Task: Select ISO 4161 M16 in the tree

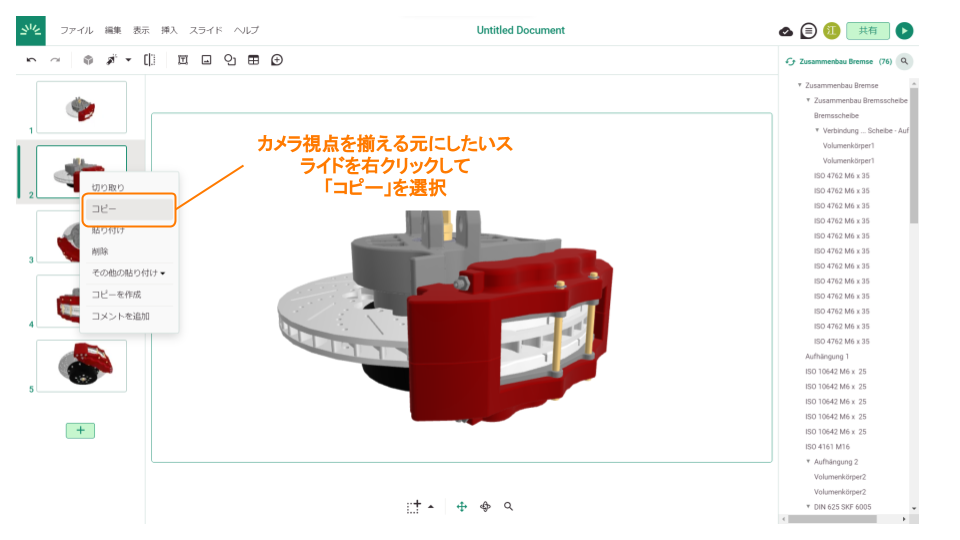Action: point(827,447)
